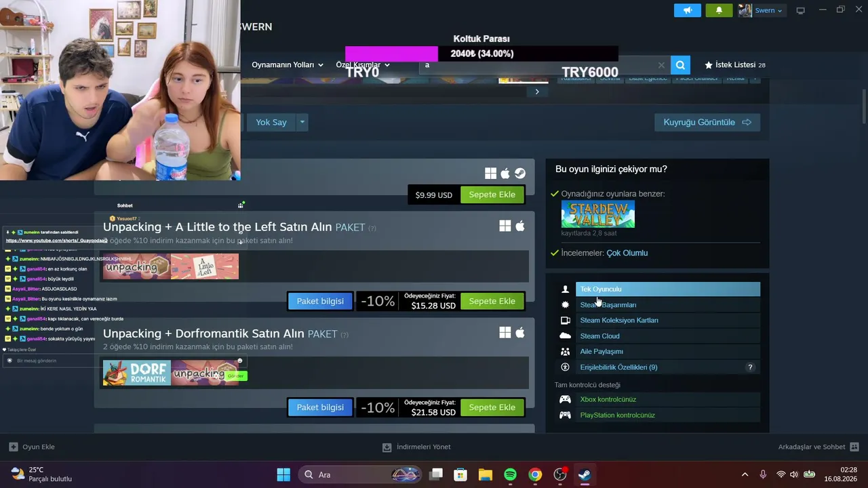Click the microphone icon in system tray

[x=763, y=474]
